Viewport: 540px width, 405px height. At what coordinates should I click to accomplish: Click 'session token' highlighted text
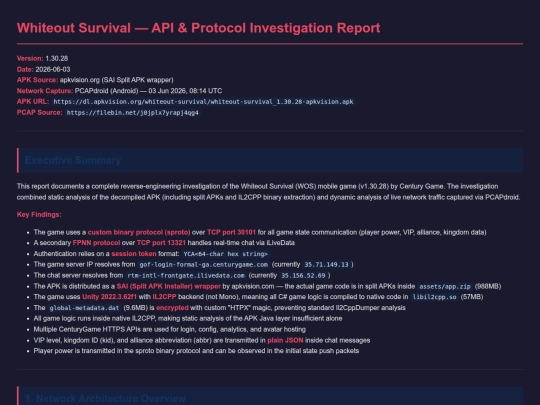pos(134,254)
